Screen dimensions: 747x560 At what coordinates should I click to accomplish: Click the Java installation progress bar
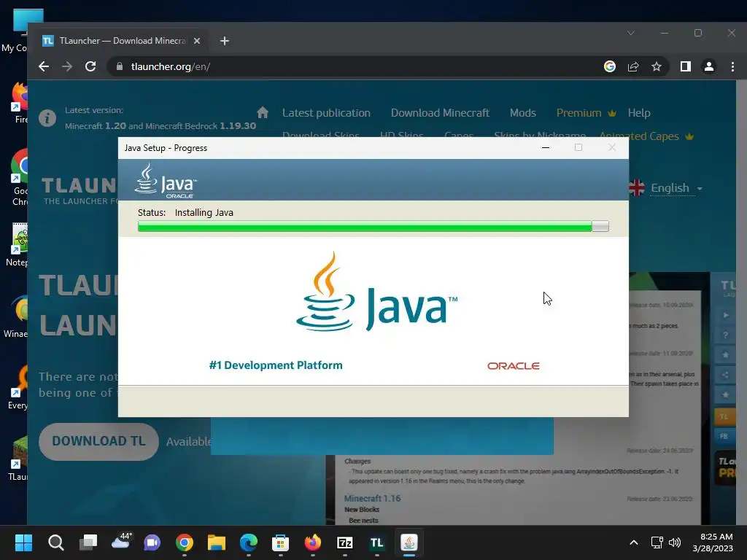(x=373, y=227)
